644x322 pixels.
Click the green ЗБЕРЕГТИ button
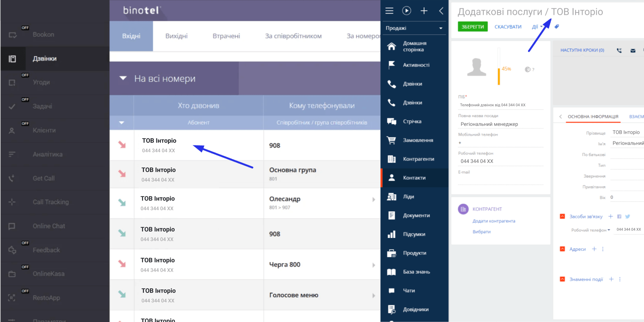473,27
